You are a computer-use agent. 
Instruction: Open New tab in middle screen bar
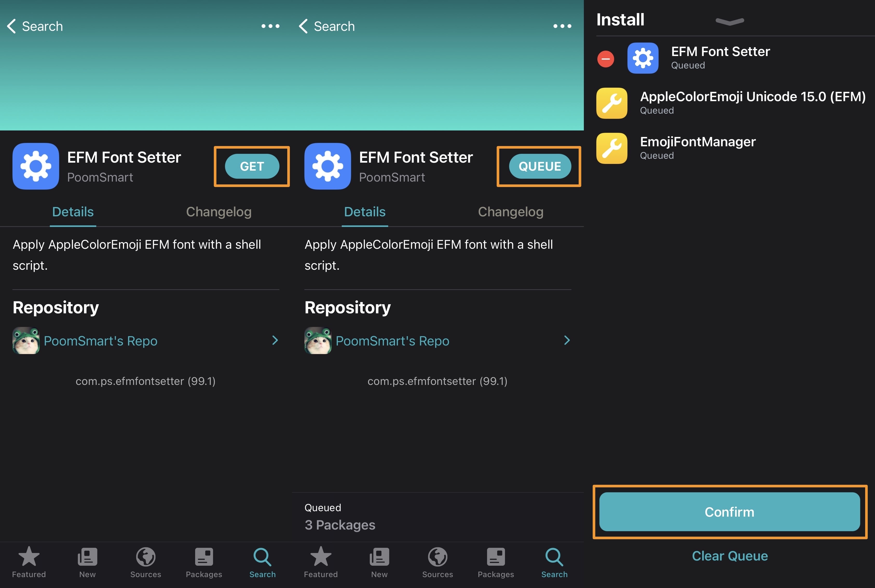coord(379,563)
